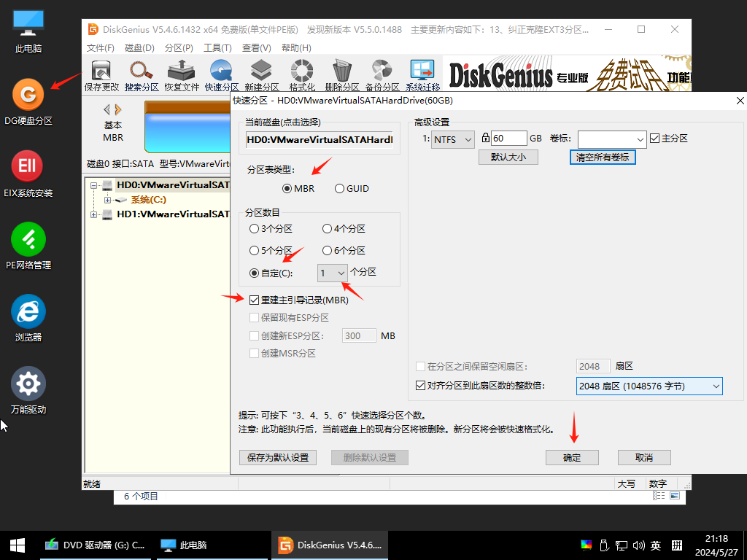Open the 帮助(H) menu

click(x=296, y=48)
